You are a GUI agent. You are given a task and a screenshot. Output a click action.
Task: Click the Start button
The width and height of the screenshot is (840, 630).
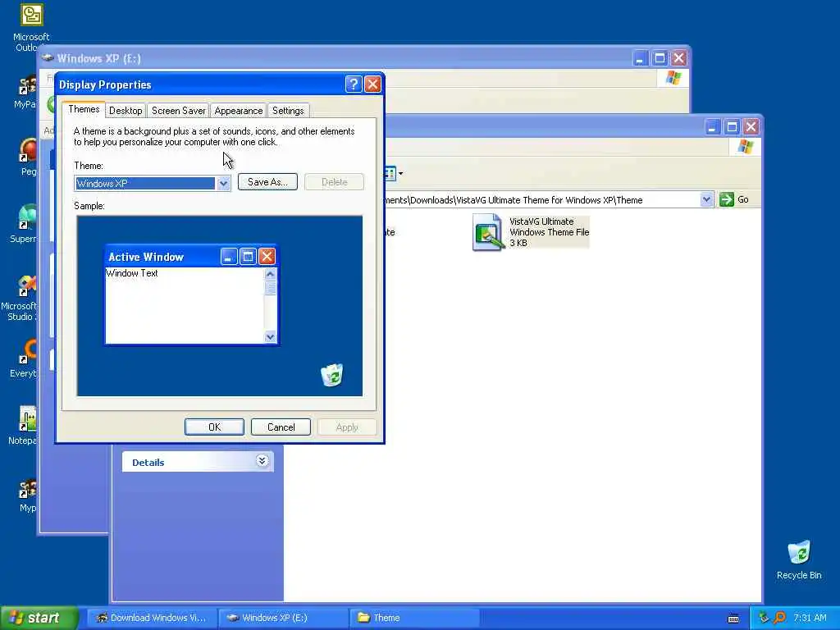click(x=39, y=618)
